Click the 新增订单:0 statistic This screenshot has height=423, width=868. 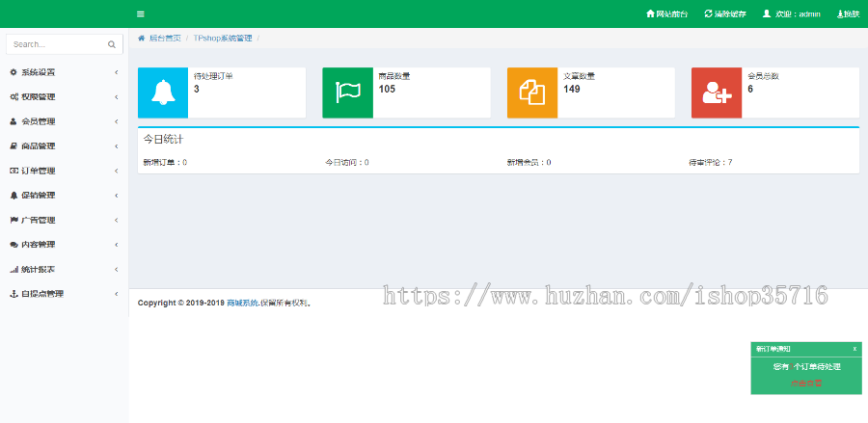165,163
